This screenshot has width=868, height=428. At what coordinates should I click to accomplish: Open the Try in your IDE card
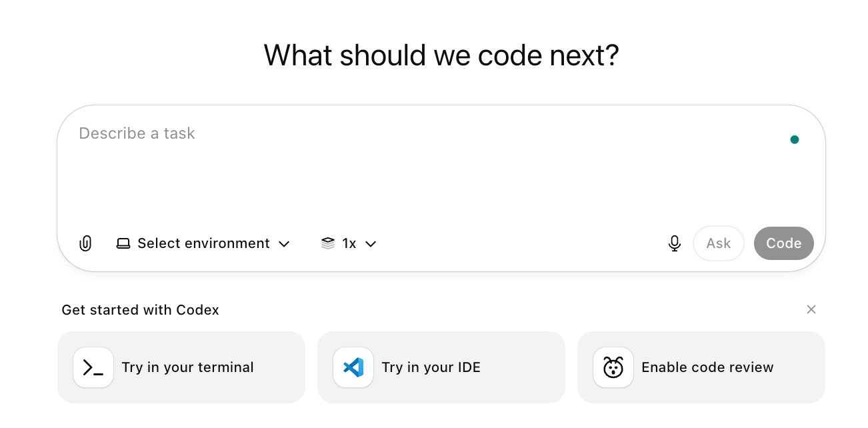pyautogui.click(x=441, y=367)
